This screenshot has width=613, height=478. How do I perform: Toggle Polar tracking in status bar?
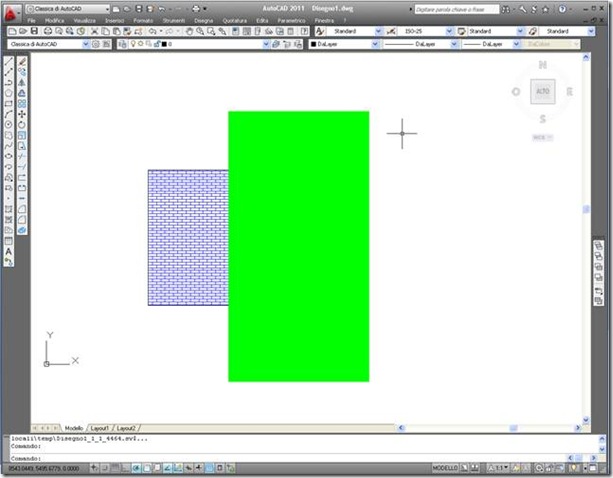tap(136, 467)
